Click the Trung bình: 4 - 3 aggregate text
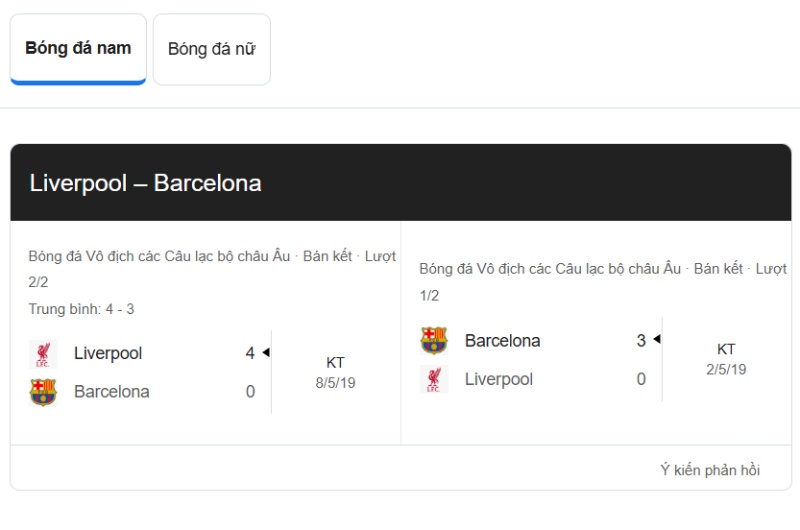The width and height of the screenshot is (800, 530). tap(81, 309)
